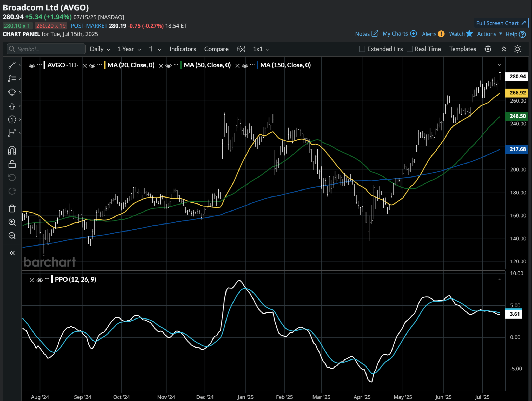Open the MA 20 options menu dots
This screenshot has height=401, width=532.
[99, 64]
